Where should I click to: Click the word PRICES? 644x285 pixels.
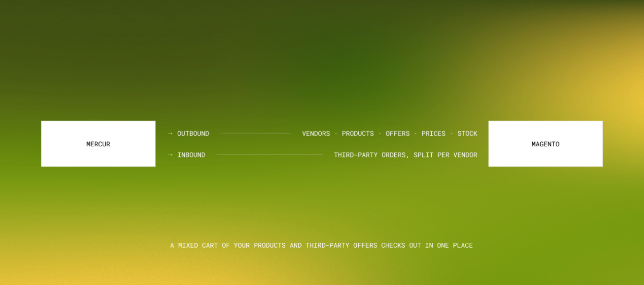[x=434, y=133]
